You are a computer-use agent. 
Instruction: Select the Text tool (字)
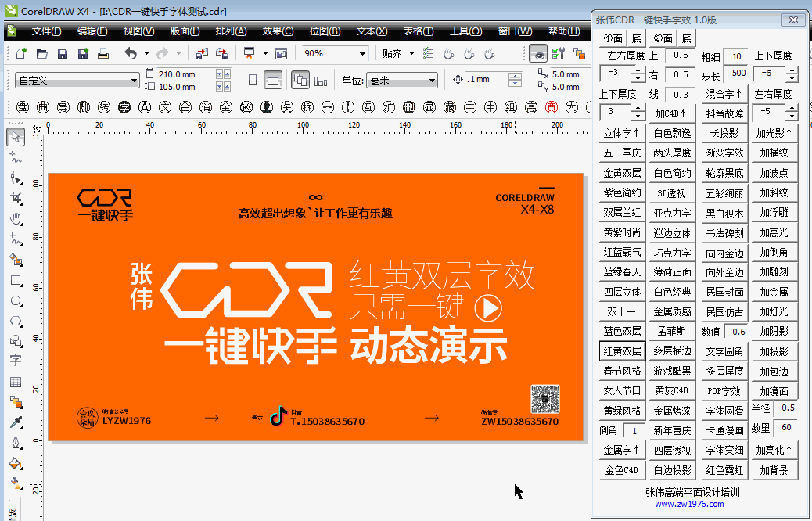[16, 361]
